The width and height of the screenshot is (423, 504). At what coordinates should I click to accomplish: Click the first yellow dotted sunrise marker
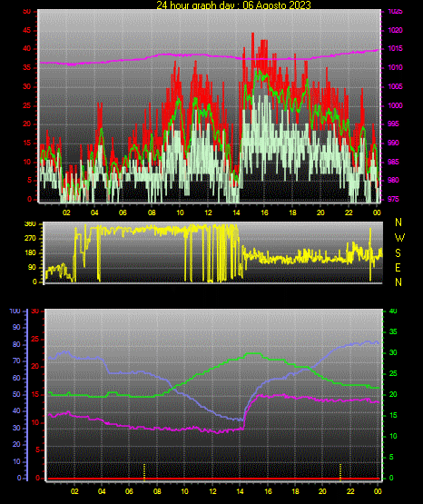(144, 472)
